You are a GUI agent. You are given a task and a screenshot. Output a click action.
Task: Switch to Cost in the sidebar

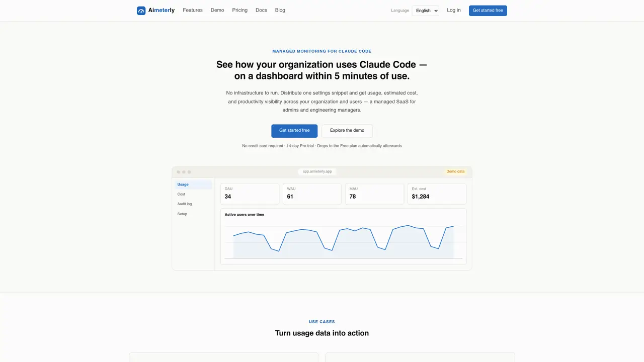[x=193, y=194]
